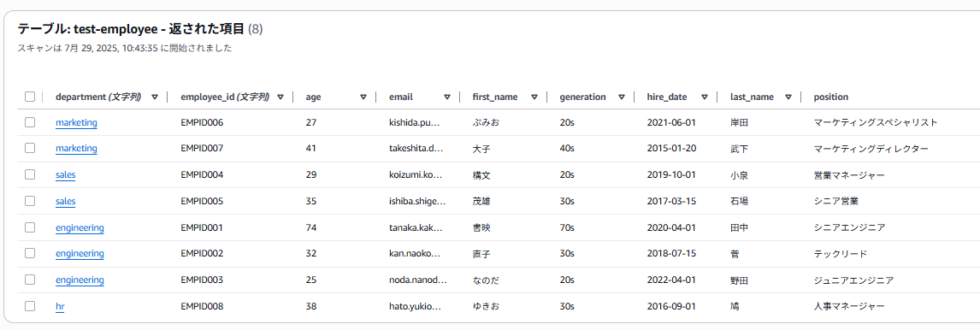Screen dimensions: 980x330
Task: Click position マーケティングディレクター
Action: (x=871, y=149)
